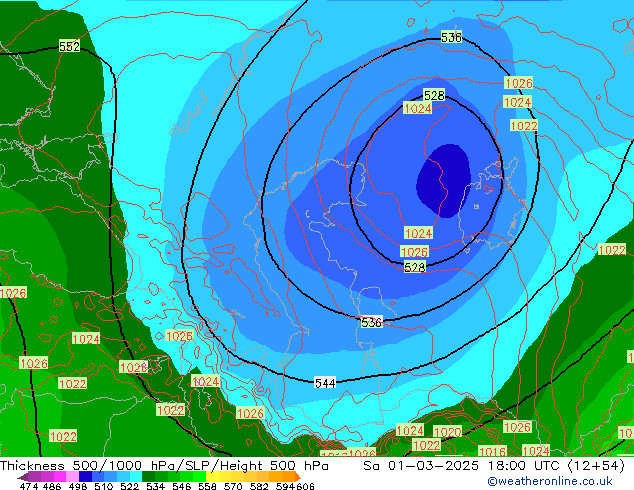This screenshot has width=634, height=490.
Task: Click the 552 height contour label
Action: (x=69, y=46)
